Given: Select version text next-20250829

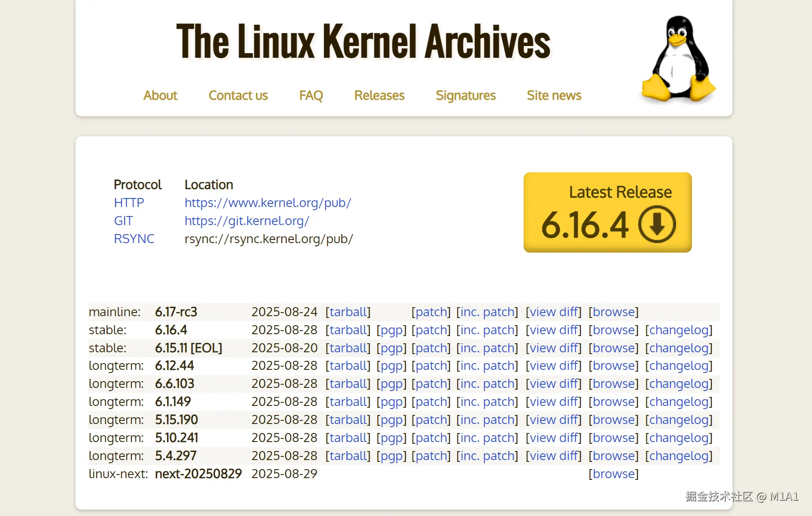Looking at the screenshot, I should pos(198,474).
